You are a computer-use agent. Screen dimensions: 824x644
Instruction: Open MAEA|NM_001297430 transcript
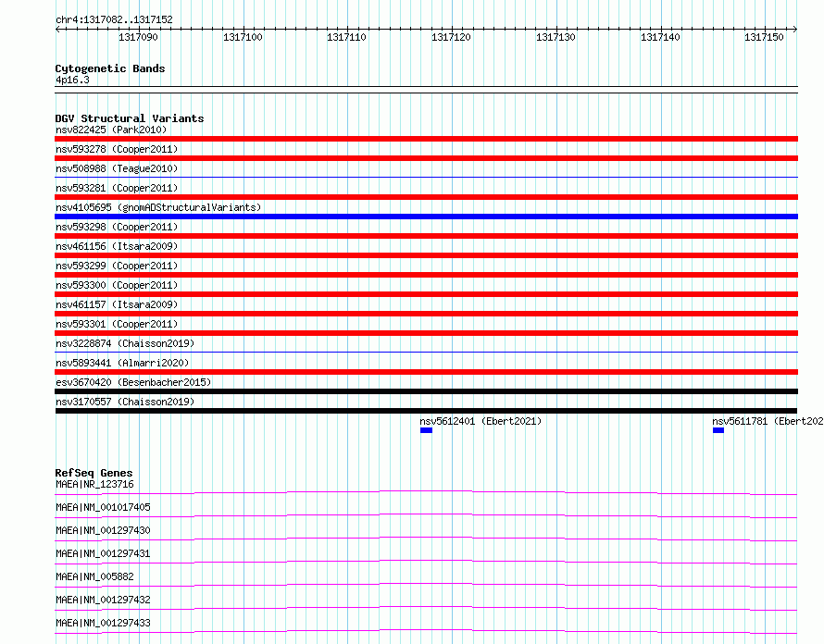click(x=103, y=530)
